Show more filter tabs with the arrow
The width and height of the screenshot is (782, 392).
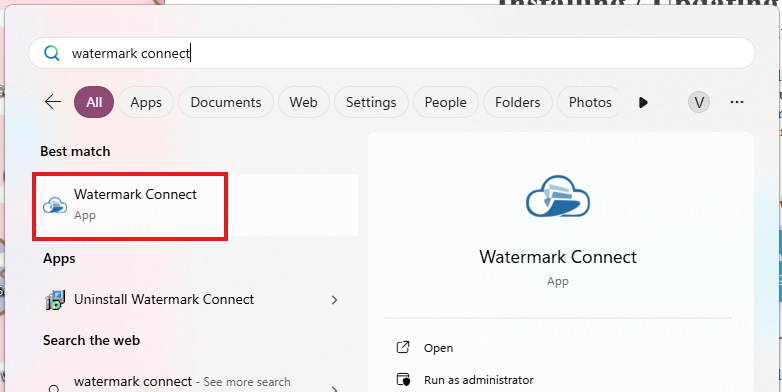coord(643,103)
